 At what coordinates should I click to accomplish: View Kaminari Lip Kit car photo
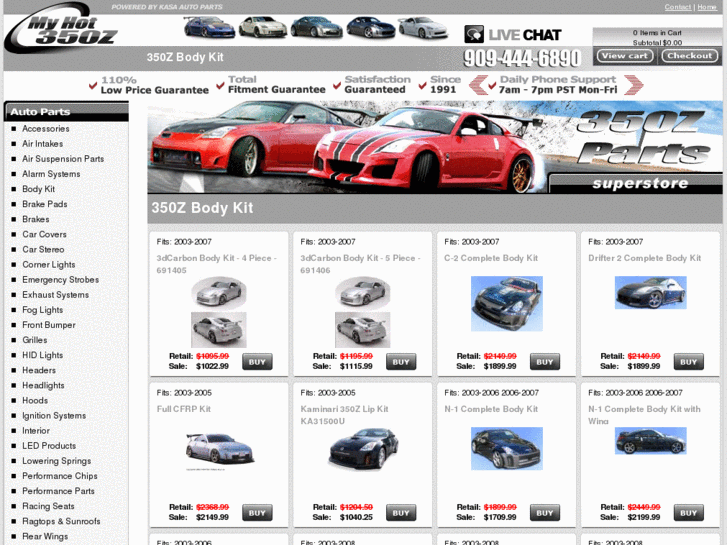pyautogui.click(x=363, y=448)
